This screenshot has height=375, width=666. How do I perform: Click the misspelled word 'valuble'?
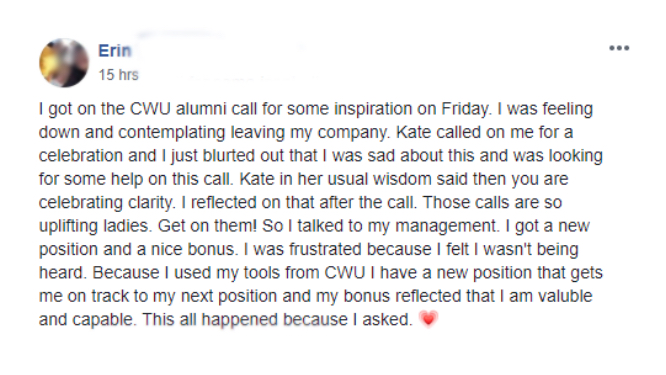(x=565, y=296)
